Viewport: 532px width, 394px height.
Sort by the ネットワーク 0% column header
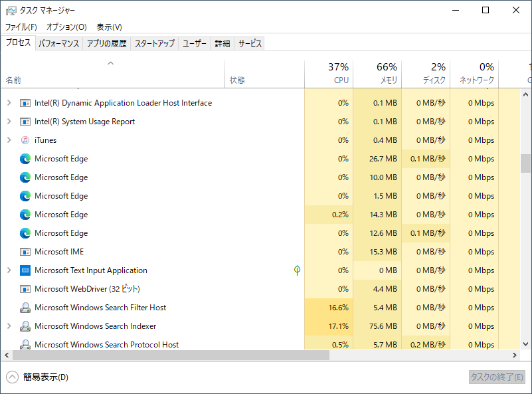474,74
